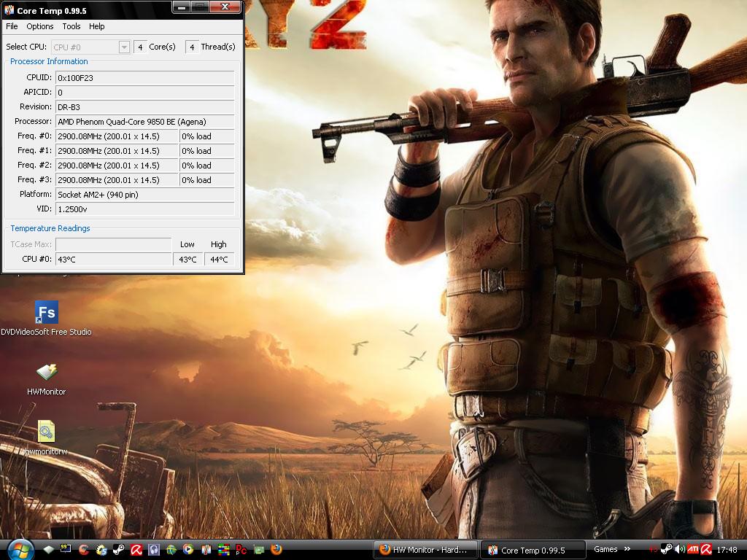Click the Freq. #3 load value
Viewport: 747px width, 560px height.
coord(206,180)
